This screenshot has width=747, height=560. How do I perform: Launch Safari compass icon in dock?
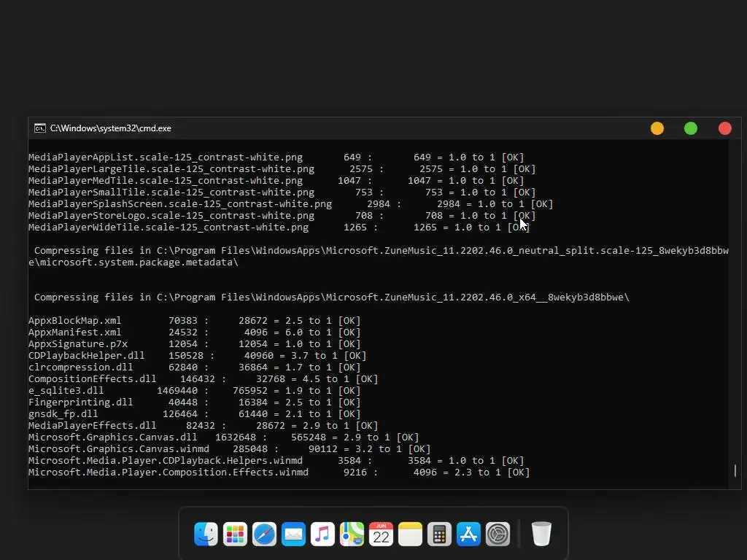click(264, 534)
